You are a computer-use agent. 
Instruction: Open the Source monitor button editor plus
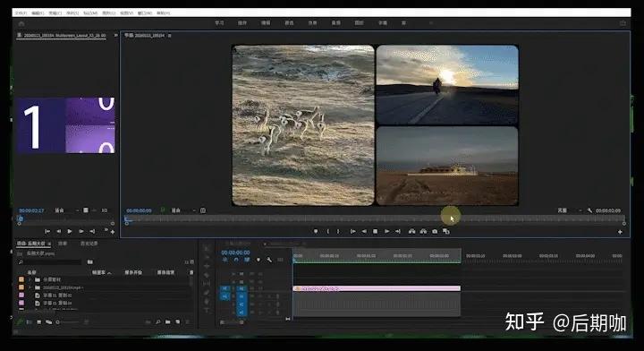pos(113,232)
